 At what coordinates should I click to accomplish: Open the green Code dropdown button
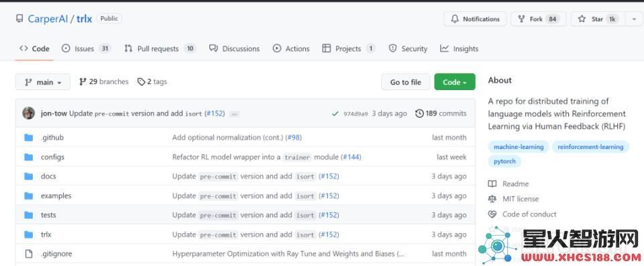455,82
